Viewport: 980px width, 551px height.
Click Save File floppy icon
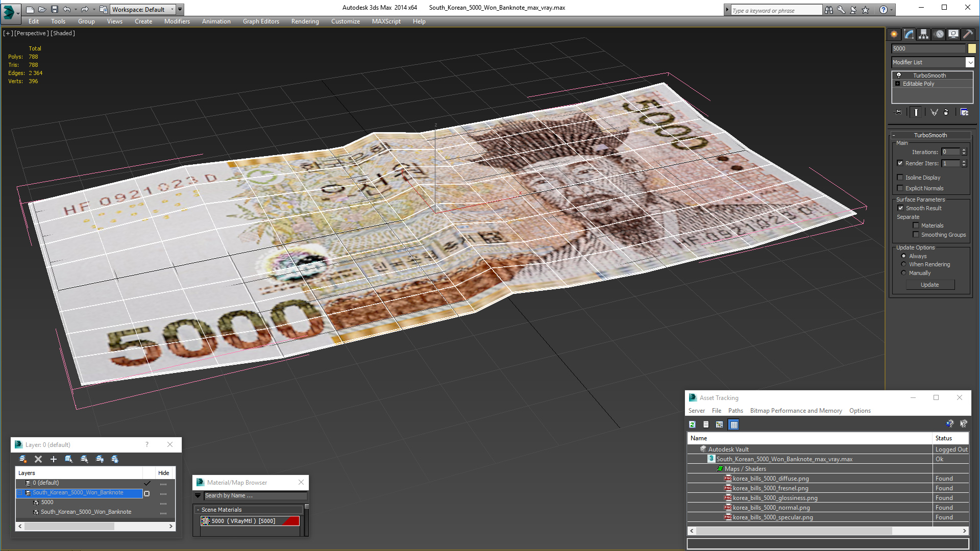pos(54,9)
